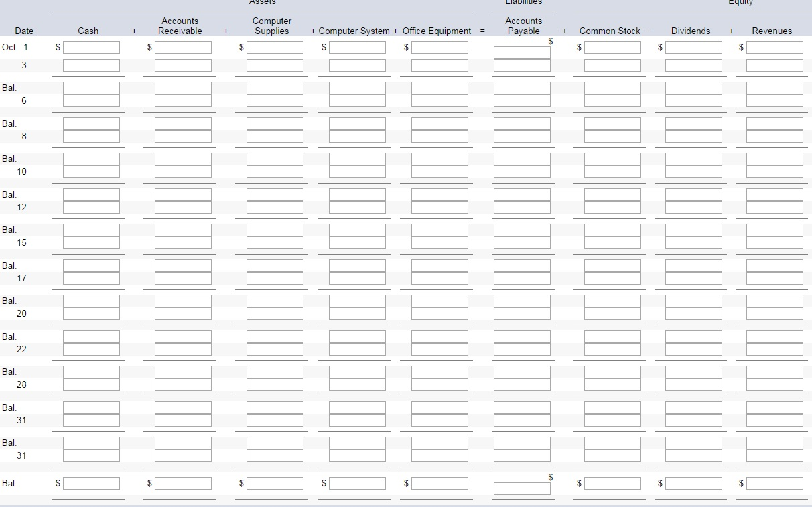Image resolution: width=812 pixels, height=507 pixels.
Task: Click the Accounts Receivable field in row 6
Action: tap(183, 100)
